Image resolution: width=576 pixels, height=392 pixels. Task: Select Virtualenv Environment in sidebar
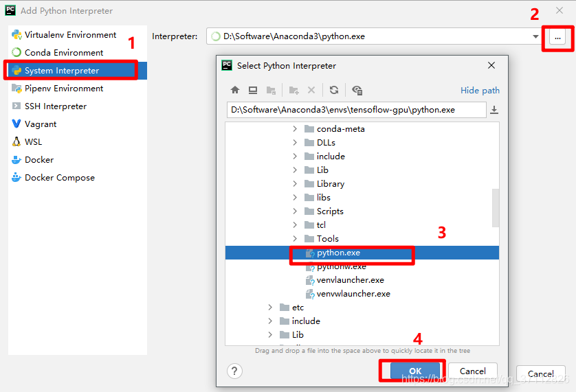click(78, 35)
